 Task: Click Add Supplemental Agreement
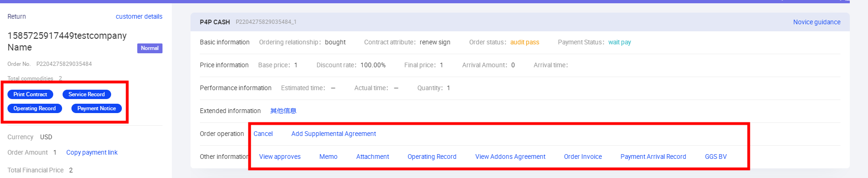[x=333, y=134]
